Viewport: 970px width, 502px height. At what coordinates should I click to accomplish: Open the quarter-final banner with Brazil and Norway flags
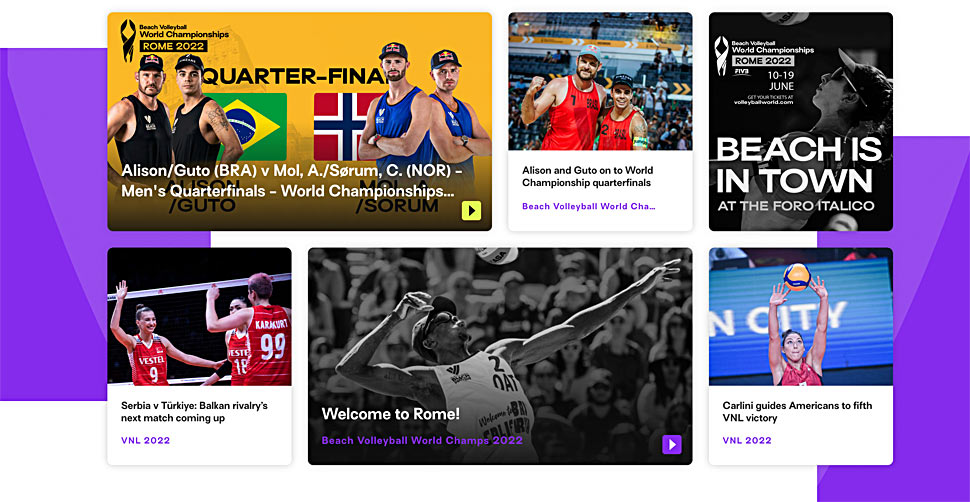pyautogui.click(x=299, y=121)
